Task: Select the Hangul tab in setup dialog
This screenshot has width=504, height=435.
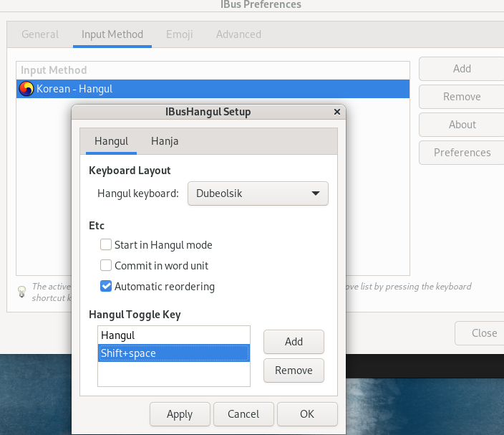Action: click(111, 141)
